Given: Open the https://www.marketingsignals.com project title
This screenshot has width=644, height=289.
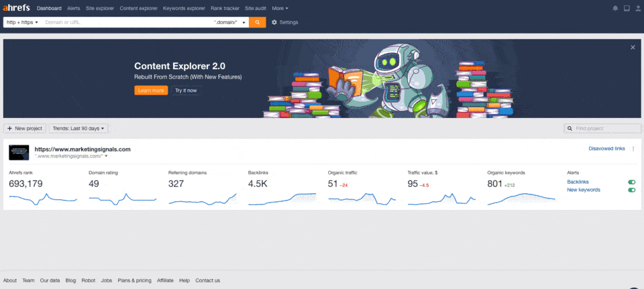Looking at the screenshot, I should (83, 150).
